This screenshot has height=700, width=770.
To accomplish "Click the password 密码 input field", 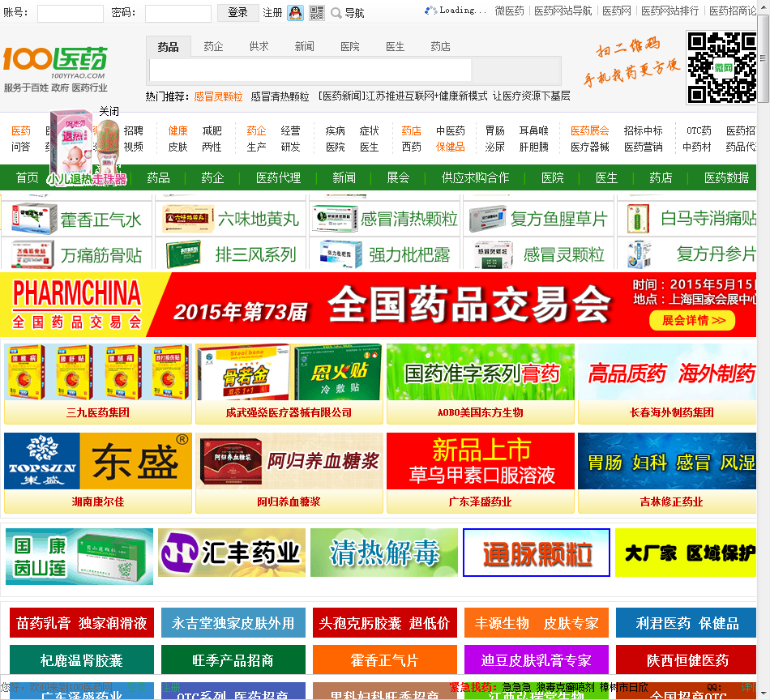I will (x=178, y=13).
